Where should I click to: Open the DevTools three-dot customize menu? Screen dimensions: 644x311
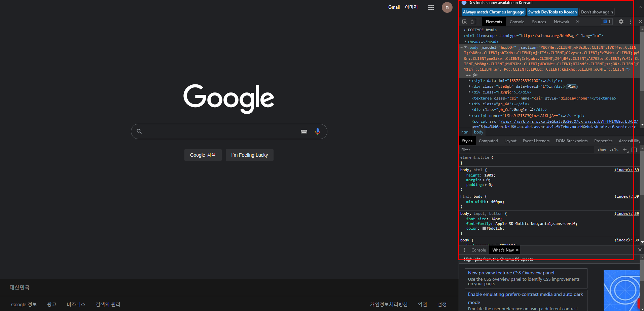click(x=631, y=22)
